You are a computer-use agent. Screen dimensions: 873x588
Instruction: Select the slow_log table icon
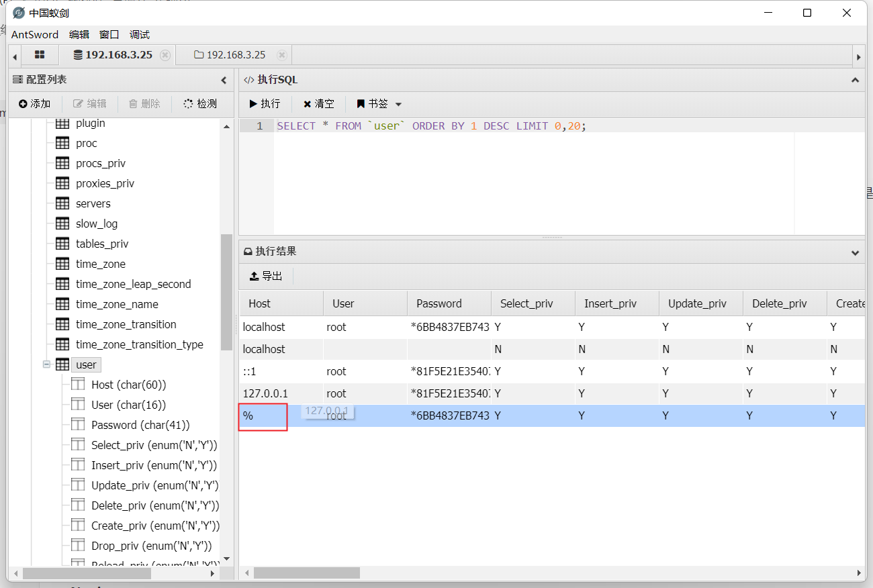coord(62,224)
